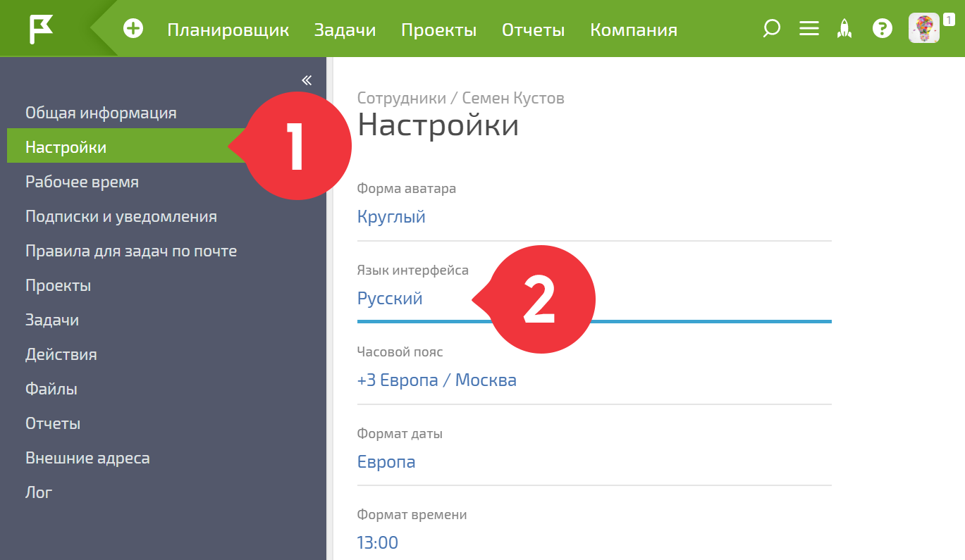This screenshot has width=965, height=560.
Task: Change interface language value Русский
Action: click(x=390, y=298)
